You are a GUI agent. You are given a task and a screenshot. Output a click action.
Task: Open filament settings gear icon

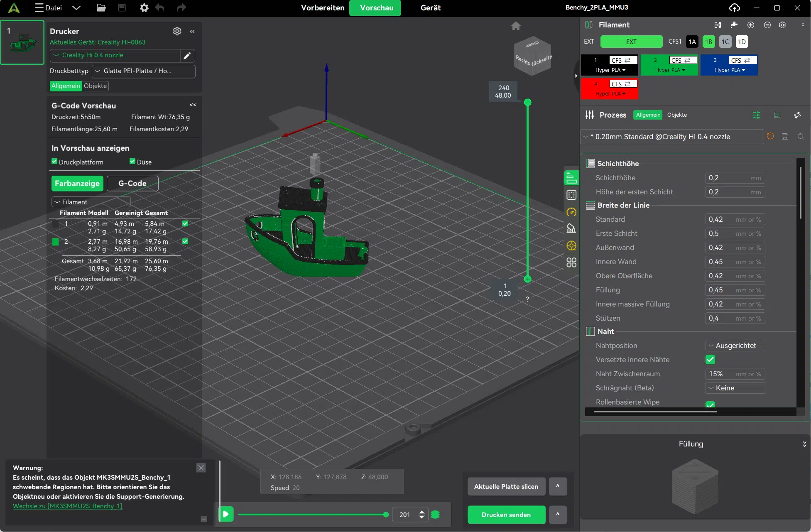pos(782,25)
